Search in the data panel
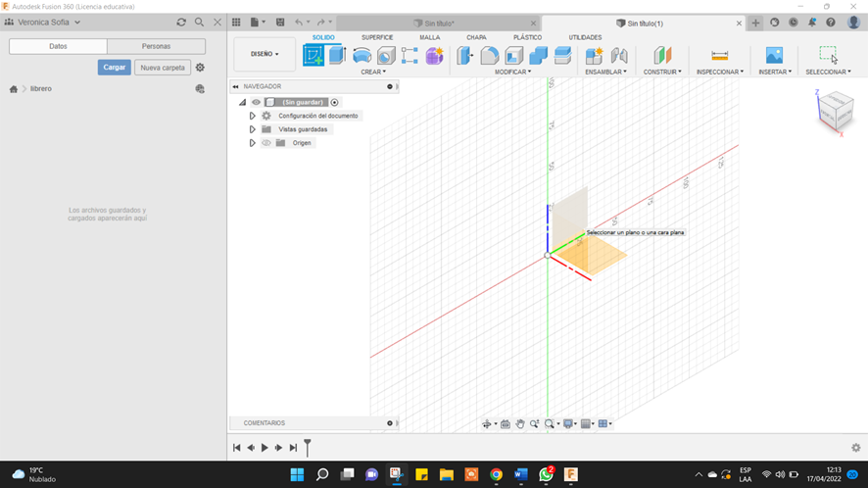Viewport: 868px width, 488px height. (199, 23)
